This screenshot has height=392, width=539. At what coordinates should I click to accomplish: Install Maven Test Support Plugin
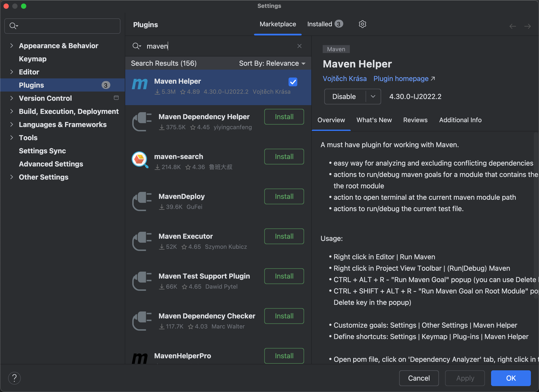(284, 276)
